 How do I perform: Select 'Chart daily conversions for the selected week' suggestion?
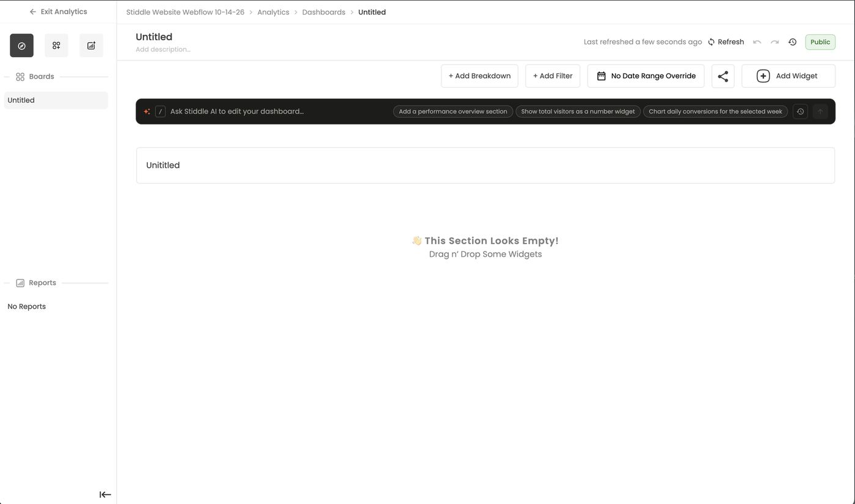point(715,112)
